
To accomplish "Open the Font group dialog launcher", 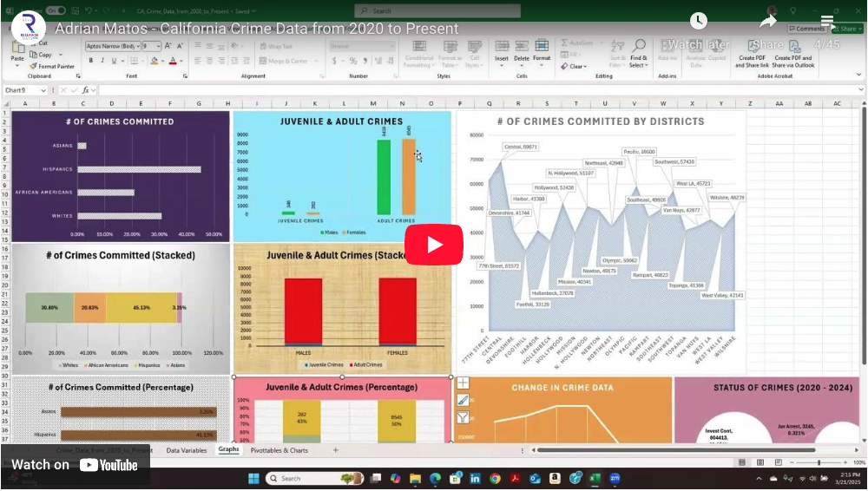I will 185,75.
